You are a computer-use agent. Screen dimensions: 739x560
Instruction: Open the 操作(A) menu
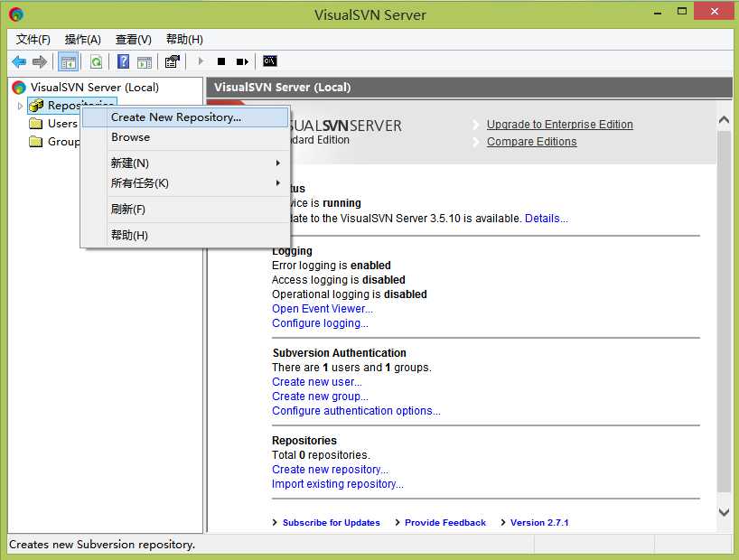[82, 40]
